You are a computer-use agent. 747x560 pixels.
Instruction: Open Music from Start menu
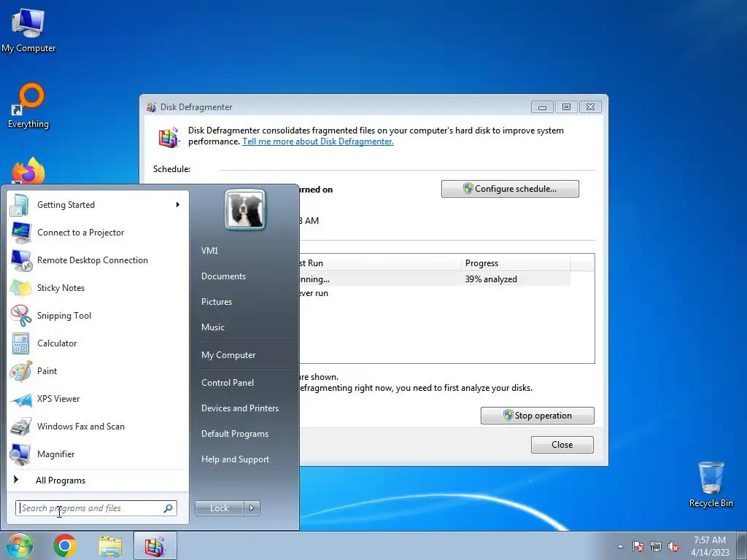point(213,327)
